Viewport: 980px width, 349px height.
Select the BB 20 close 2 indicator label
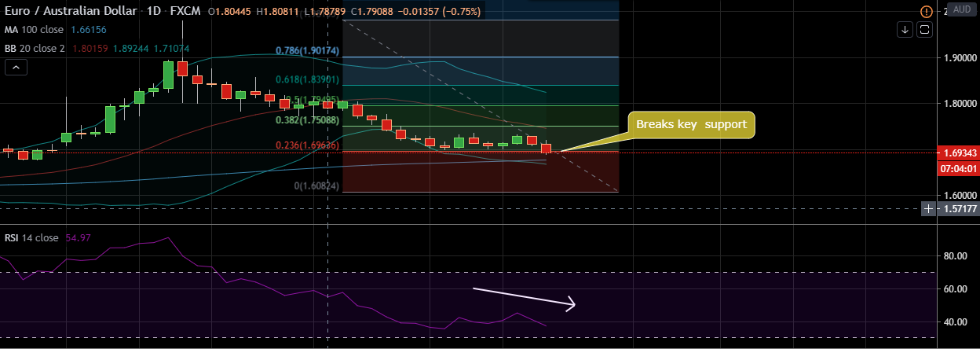[x=36, y=48]
